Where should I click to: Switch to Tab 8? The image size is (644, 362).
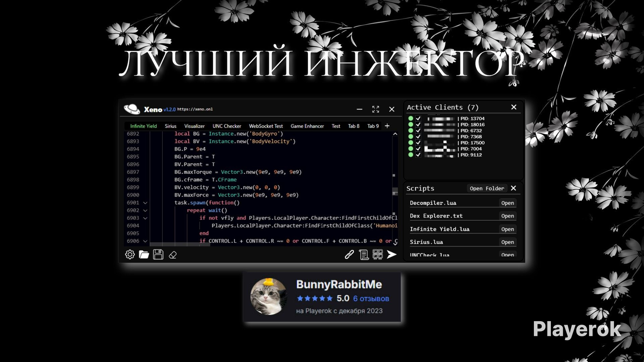tap(354, 126)
